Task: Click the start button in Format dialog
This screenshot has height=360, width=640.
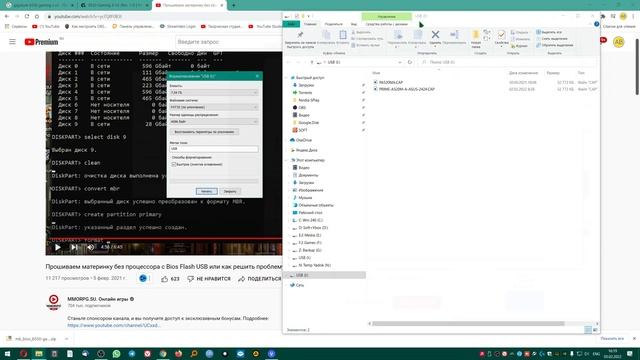Action: click(x=207, y=191)
